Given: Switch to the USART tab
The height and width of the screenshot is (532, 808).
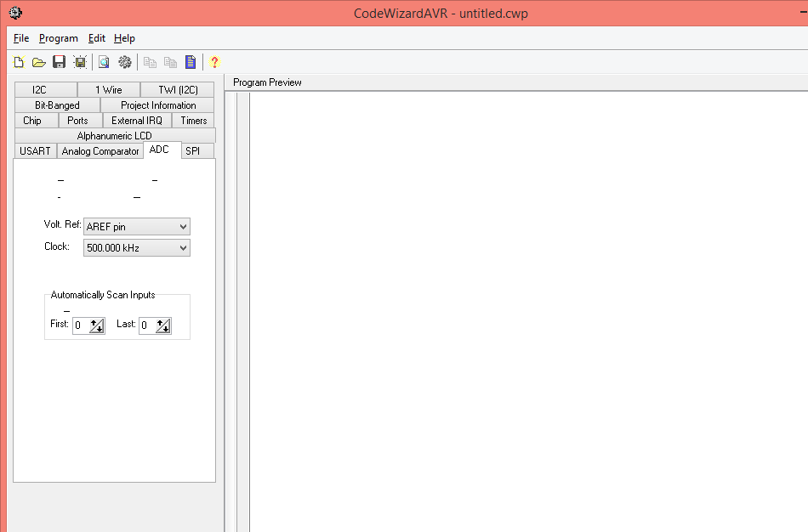Looking at the screenshot, I should [35, 151].
